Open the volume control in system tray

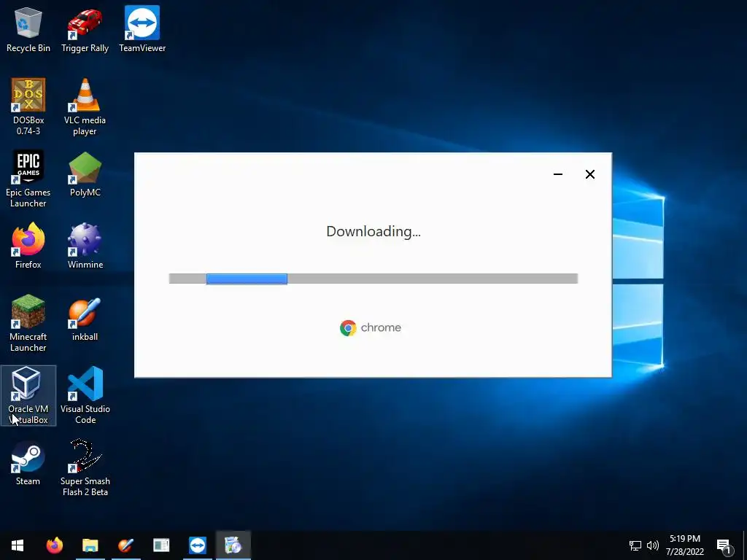point(653,545)
